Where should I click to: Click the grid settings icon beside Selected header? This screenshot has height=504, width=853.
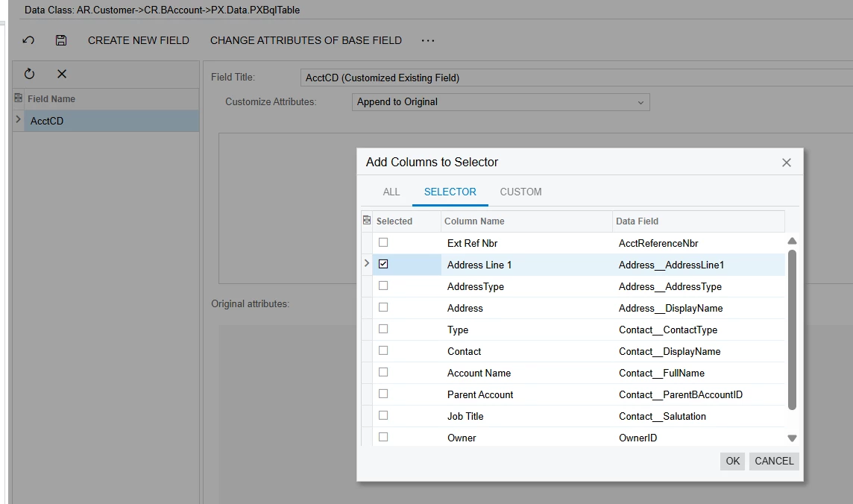[366, 221]
